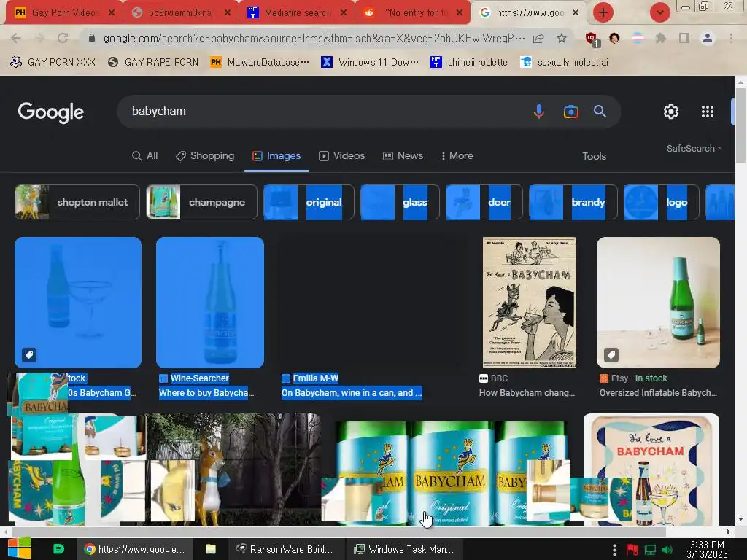Open the Google apps grid
This screenshot has height=560, width=747.
tap(708, 112)
